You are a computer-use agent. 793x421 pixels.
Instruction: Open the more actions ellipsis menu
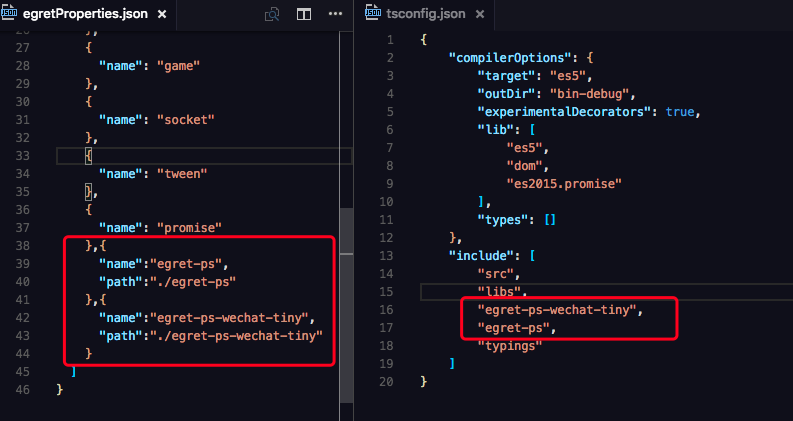pyautogui.click(x=334, y=15)
